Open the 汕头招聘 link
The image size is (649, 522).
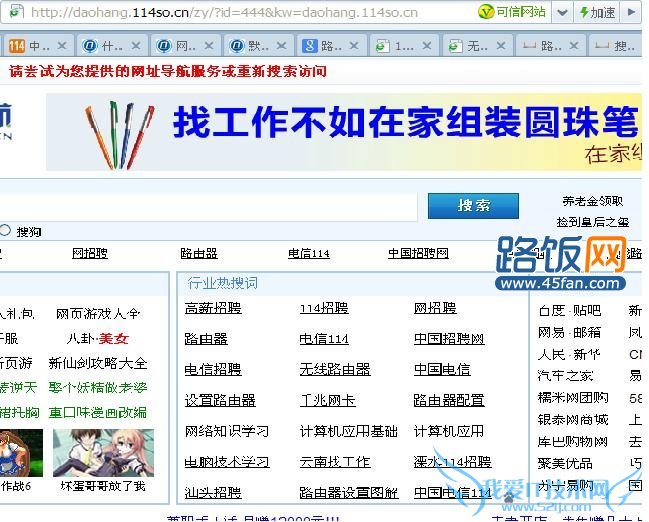pyautogui.click(x=213, y=493)
